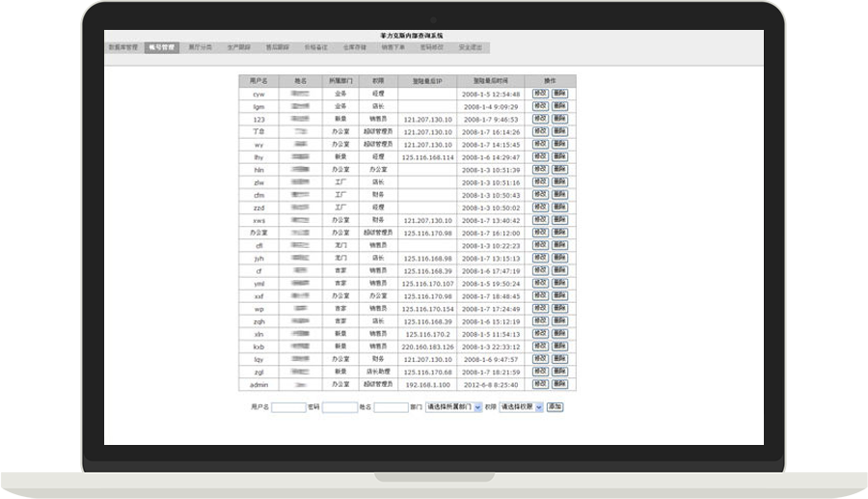
Task: Focus the 用户名 input field
Action: [288, 407]
